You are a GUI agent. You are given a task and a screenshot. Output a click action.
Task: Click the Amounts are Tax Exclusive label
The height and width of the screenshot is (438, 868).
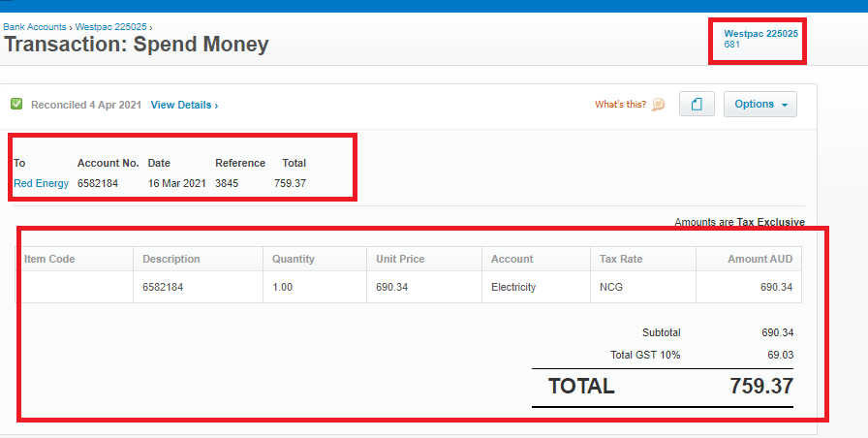coord(739,222)
